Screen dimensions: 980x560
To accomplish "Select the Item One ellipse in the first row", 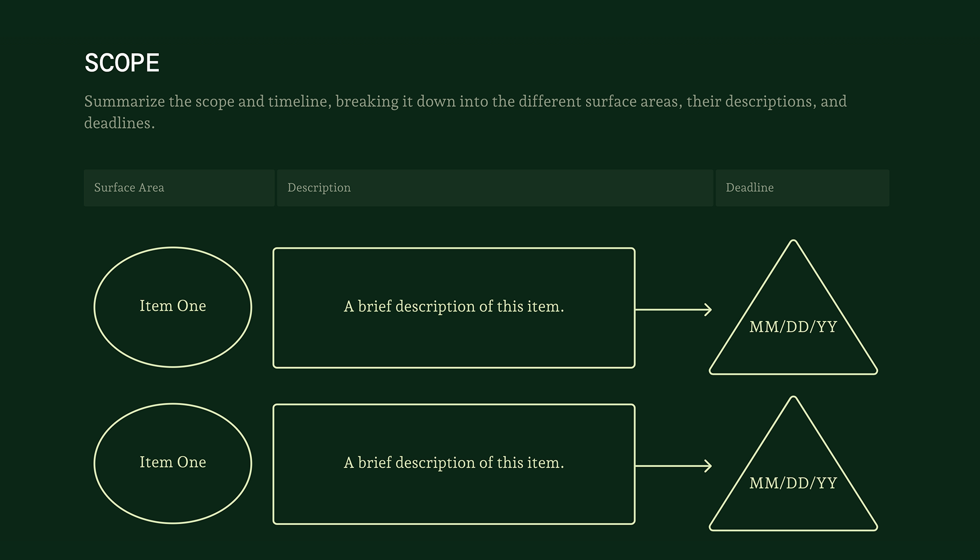I will (173, 307).
